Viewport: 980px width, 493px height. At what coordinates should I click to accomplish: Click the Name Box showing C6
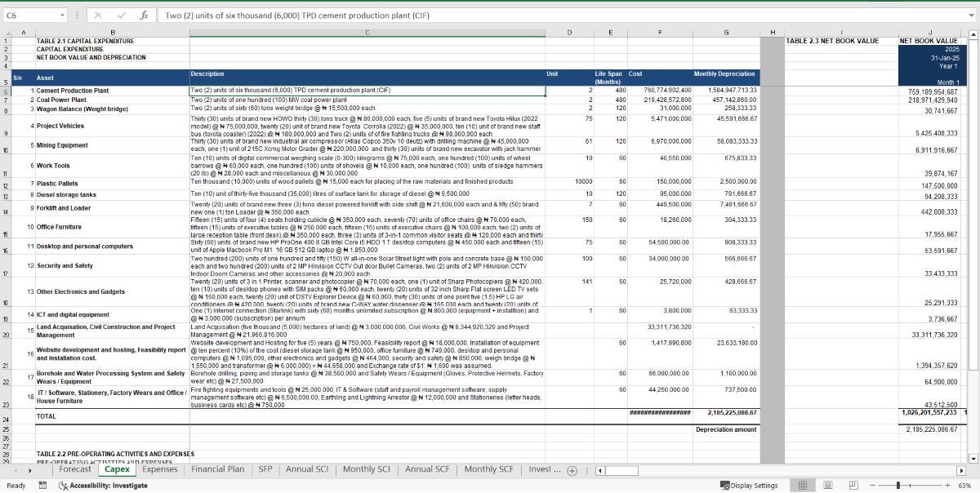(x=30, y=16)
